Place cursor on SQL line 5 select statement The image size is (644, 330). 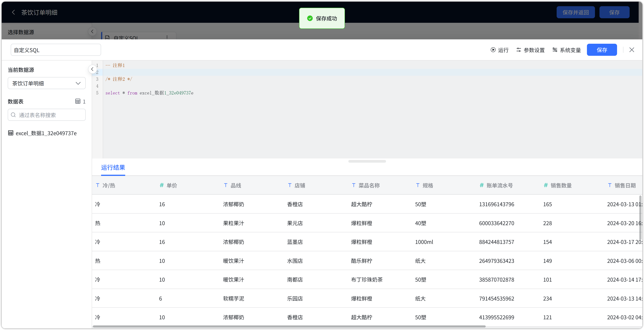pos(149,93)
